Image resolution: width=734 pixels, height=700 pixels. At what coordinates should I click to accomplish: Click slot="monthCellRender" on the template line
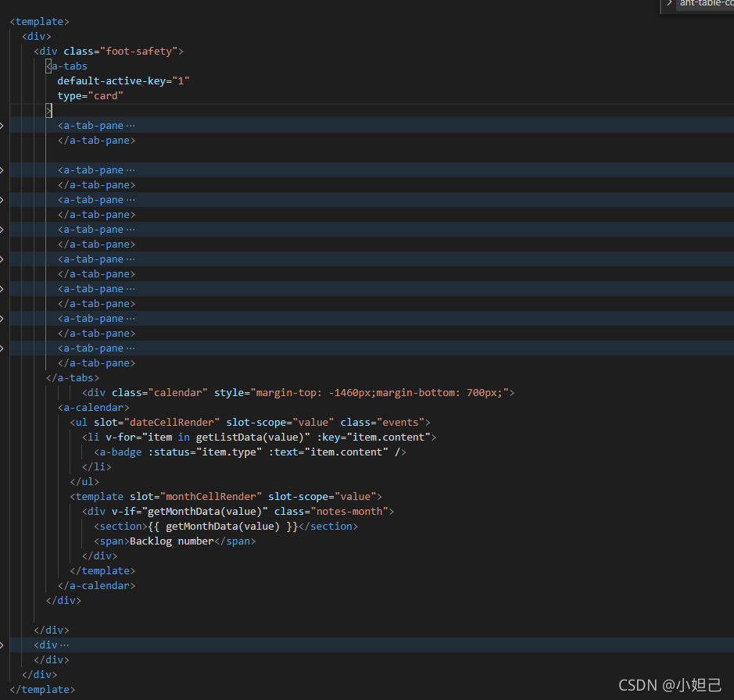195,496
